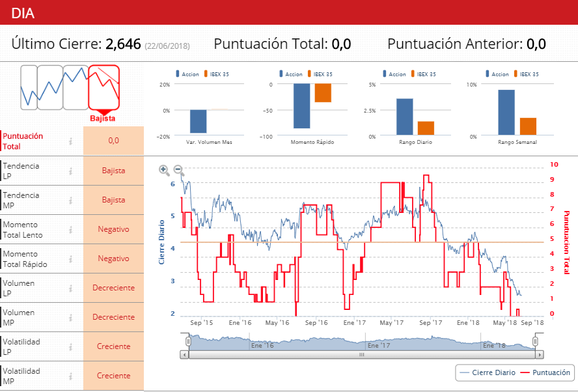Image resolution: width=578 pixels, height=392 pixels.
Task: Click the Sep '15 x-axis label
Action: [202, 323]
